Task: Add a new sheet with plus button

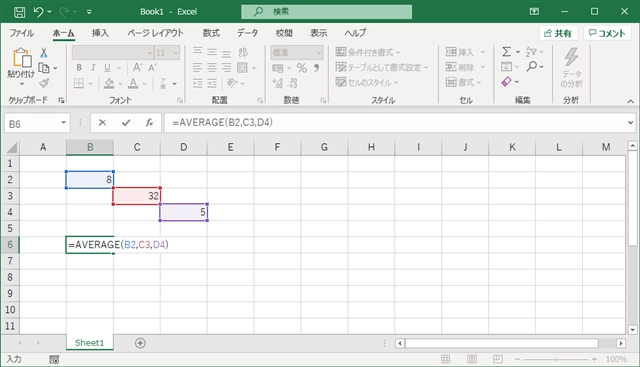Action: click(140, 343)
